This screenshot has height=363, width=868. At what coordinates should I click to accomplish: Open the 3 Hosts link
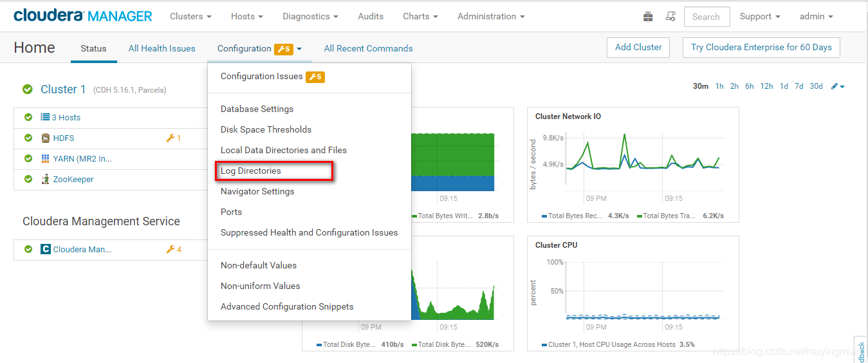tap(66, 117)
